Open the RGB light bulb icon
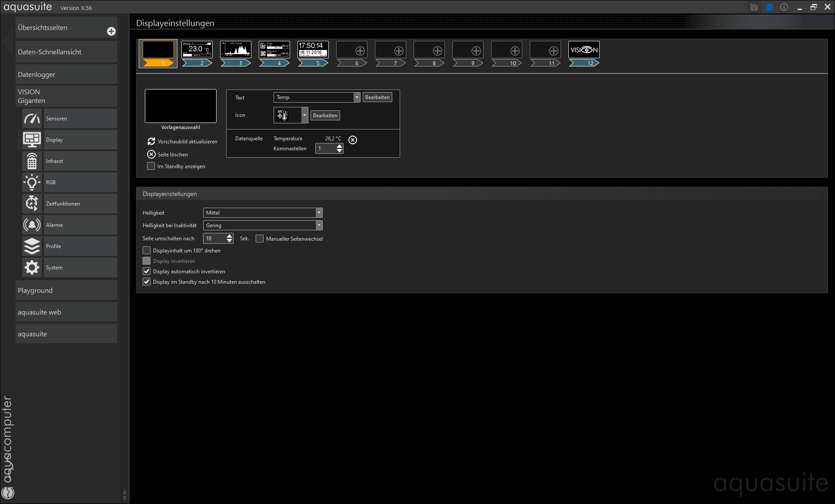The image size is (835, 504). pyautogui.click(x=32, y=182)
